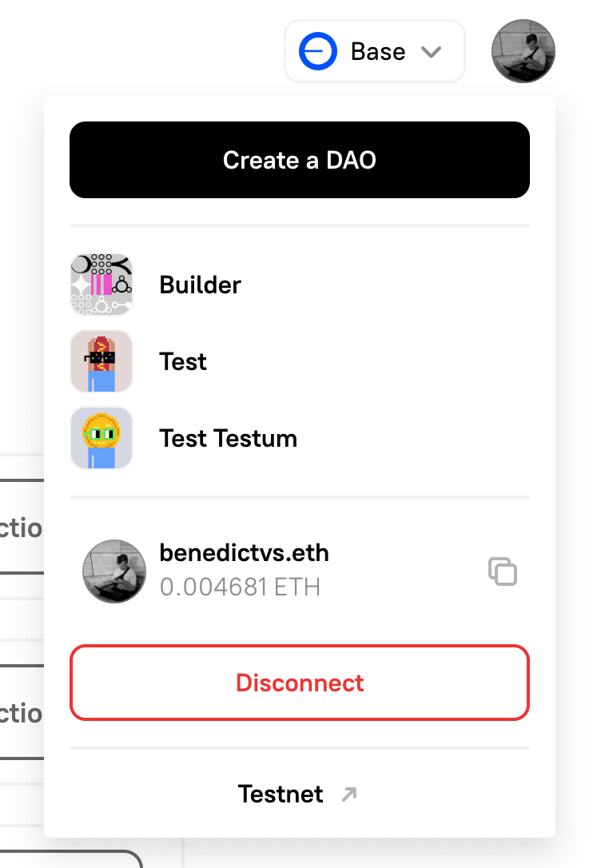Click the benedictvs.eth account name
The height and width of the screenshot is (868, 609).
pos(244,553)
